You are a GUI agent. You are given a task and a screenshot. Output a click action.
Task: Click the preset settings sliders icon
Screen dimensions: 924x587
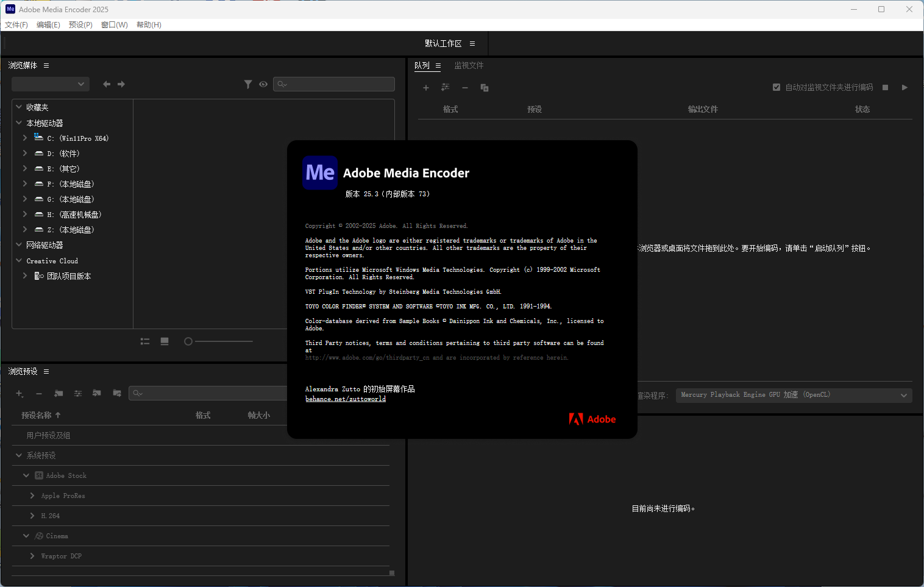(x=78, y=394)
